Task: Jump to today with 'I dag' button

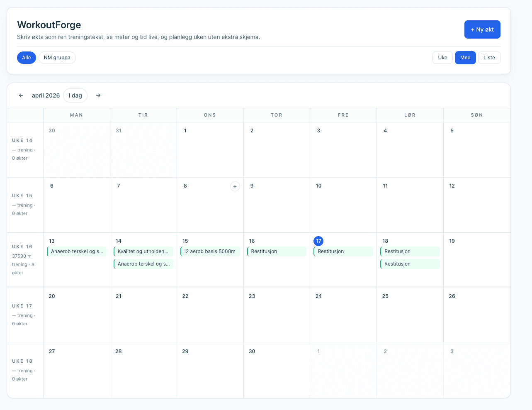Action: click(75, 95)
